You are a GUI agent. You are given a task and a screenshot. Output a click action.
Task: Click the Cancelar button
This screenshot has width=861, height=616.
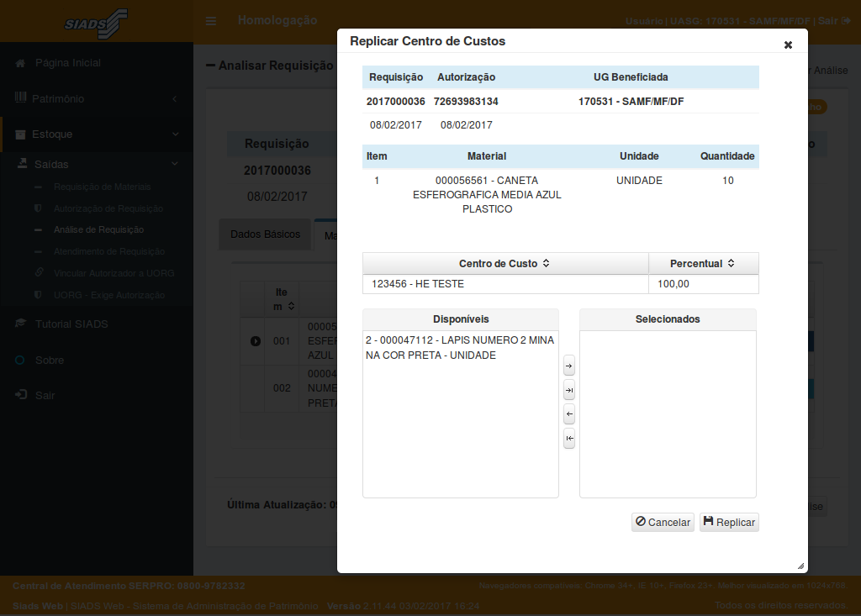coord(663,522)
